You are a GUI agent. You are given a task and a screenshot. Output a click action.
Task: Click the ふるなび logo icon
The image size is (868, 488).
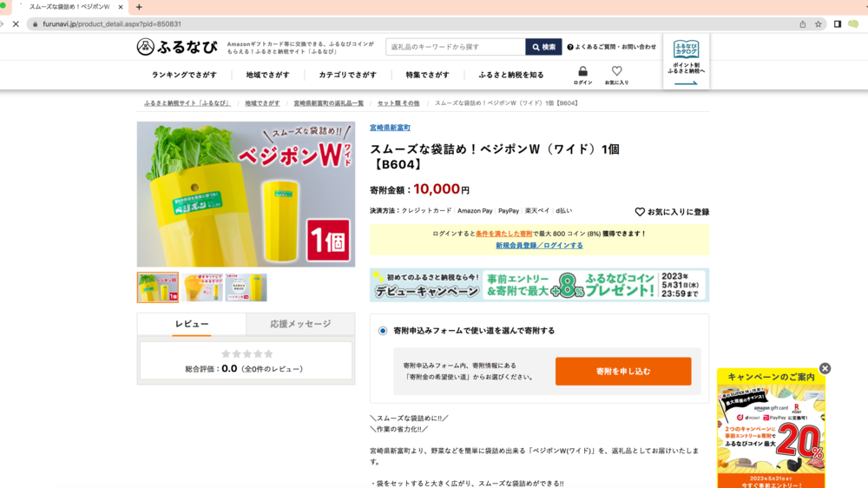tap(146, 47)
